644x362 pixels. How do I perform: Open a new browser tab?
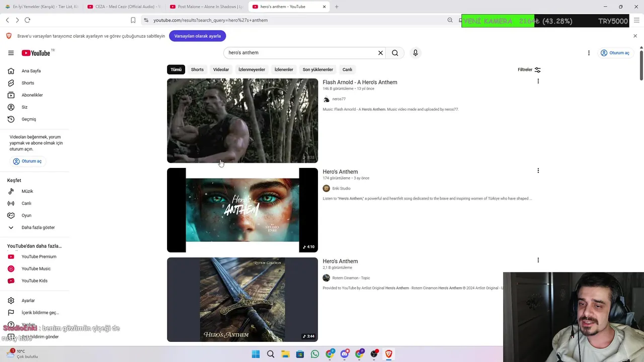[x=337, y=7]
